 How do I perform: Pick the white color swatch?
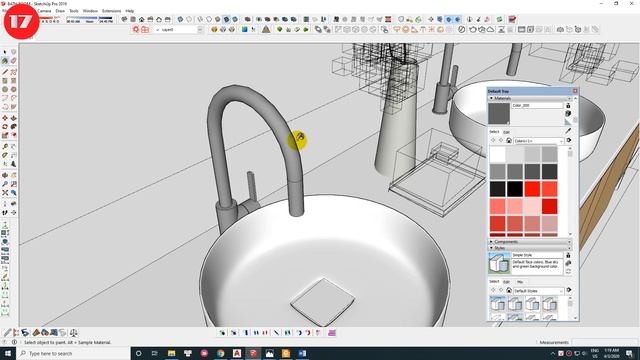click(498, 154)
